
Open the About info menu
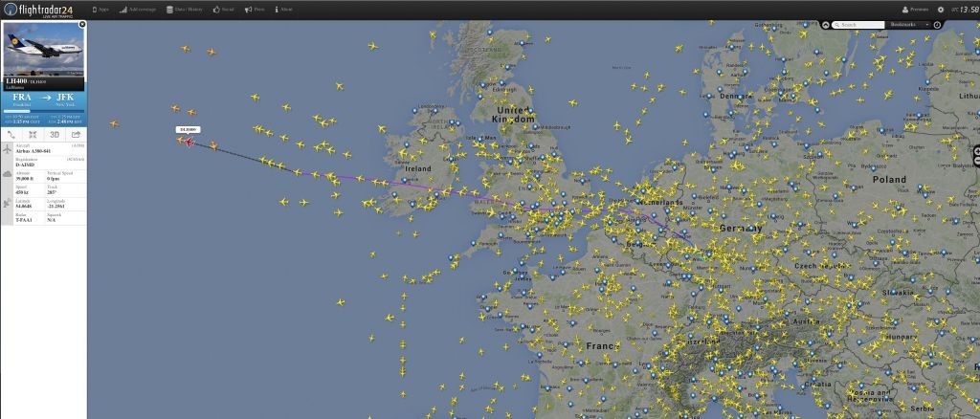tap(283, 10)
